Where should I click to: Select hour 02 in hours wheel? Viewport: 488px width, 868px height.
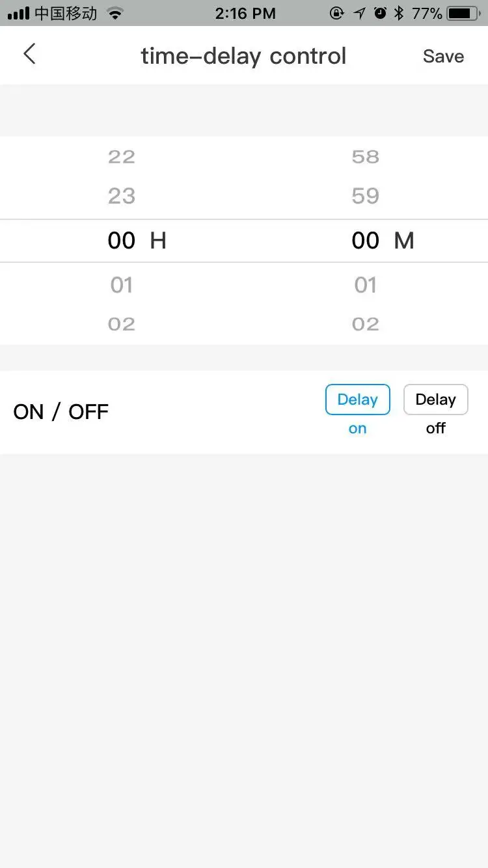coord(122,324)
